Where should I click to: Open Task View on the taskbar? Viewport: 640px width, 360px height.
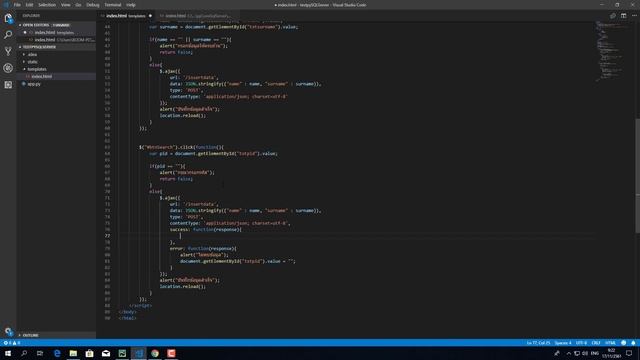click(x=40, y=353)
